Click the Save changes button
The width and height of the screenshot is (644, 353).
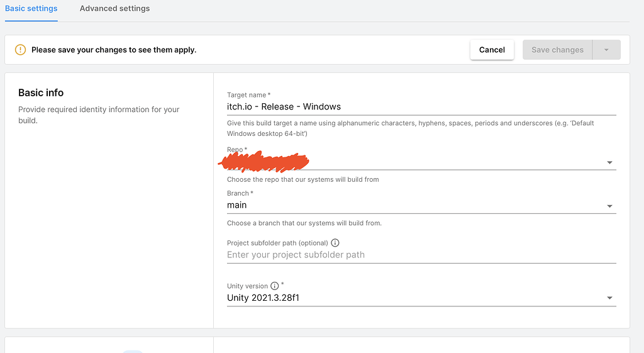click(x=557, y=50)
